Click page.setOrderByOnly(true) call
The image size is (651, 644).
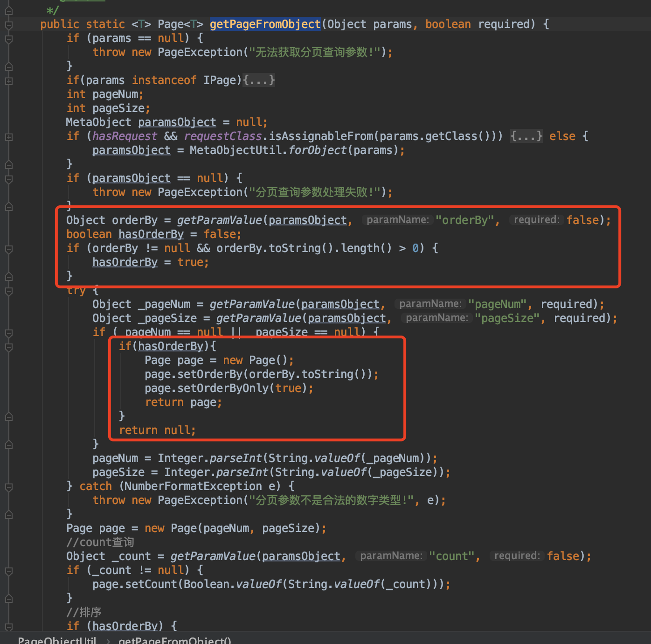pyautogui.click(x=229, y=388)
